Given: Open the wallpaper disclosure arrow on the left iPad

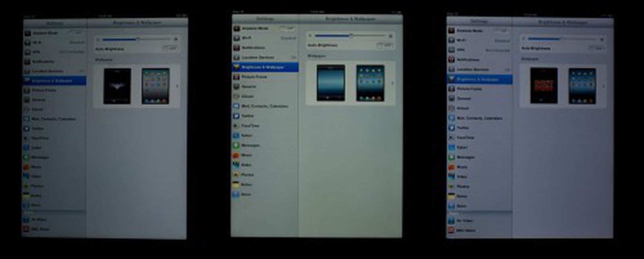Looking at the screenshot, I should 178,86.
